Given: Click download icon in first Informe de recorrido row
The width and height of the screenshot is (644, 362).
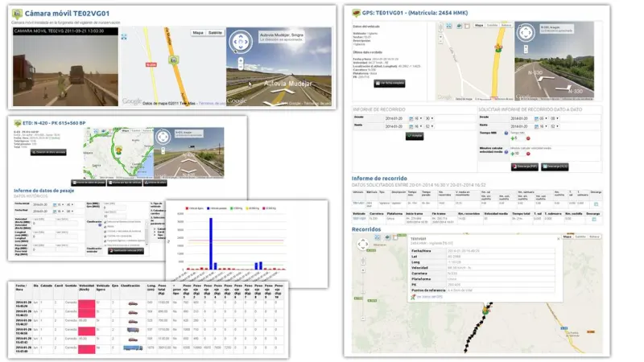Looking at the screenshot, I should tap(596, 204).
